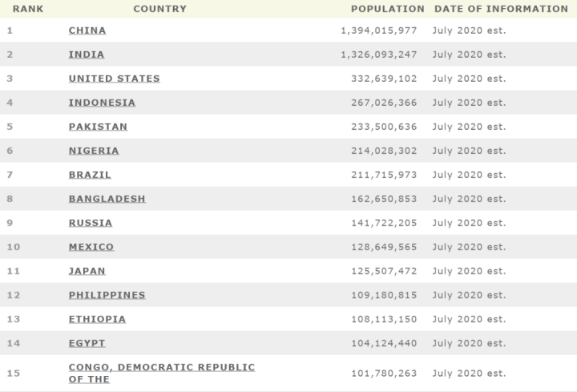Open the Pakistan link
The height and width of the screenshot is (392, 577).
click(x=98, y=127)
